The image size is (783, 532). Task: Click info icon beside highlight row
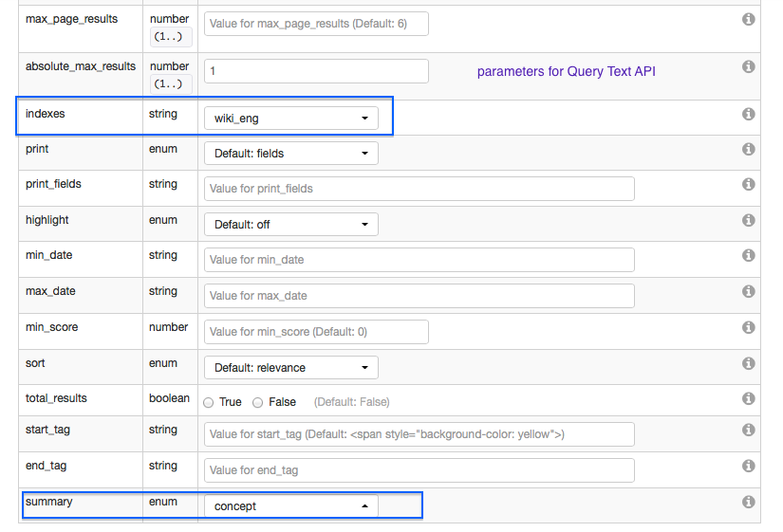coord(748,220)
